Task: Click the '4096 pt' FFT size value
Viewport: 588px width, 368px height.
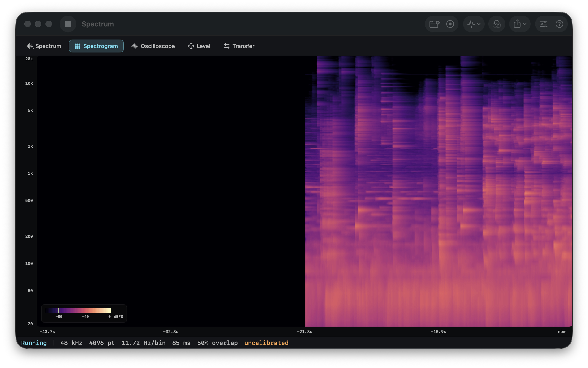Action: click(x=102, y=343)
